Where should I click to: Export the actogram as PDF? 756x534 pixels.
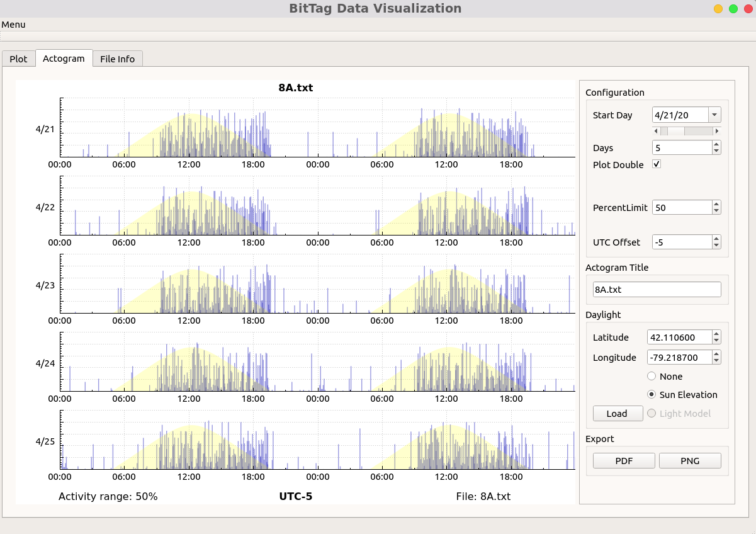(x=624, y=460)
